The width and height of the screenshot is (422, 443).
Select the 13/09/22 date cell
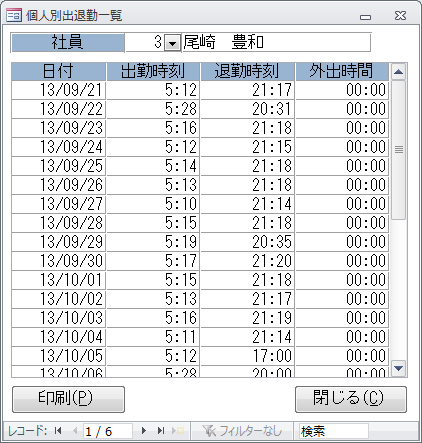[58, 109]
